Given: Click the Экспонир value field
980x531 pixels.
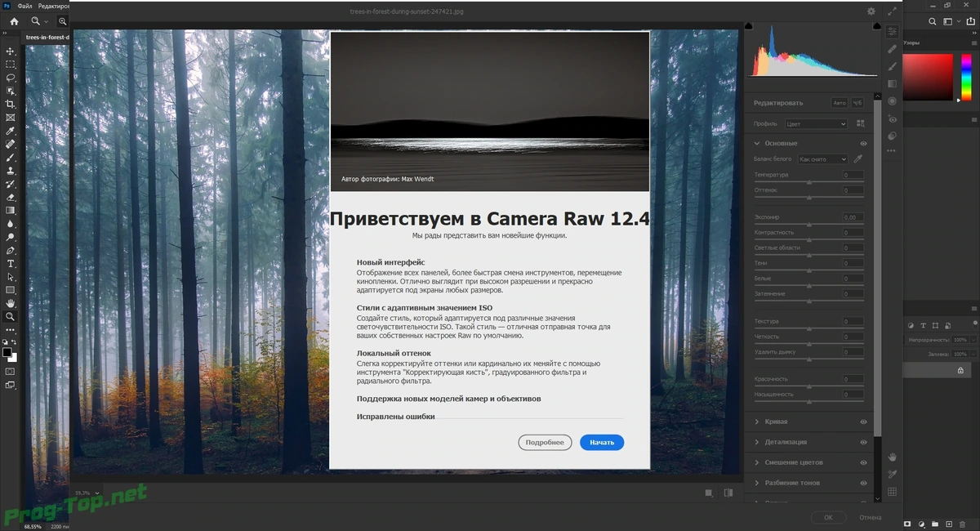Looking at the screenshot, I should pos(853,217).
